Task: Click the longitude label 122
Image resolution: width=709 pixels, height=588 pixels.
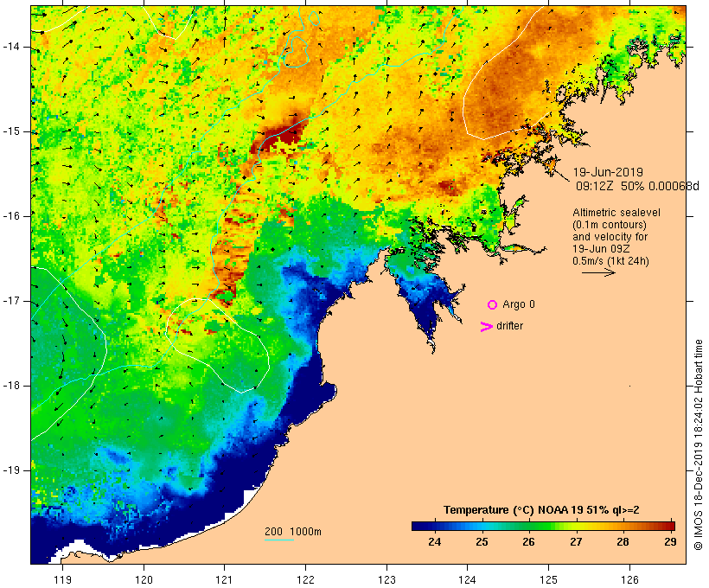Action: pyautogui.click(x=306, y=579)
